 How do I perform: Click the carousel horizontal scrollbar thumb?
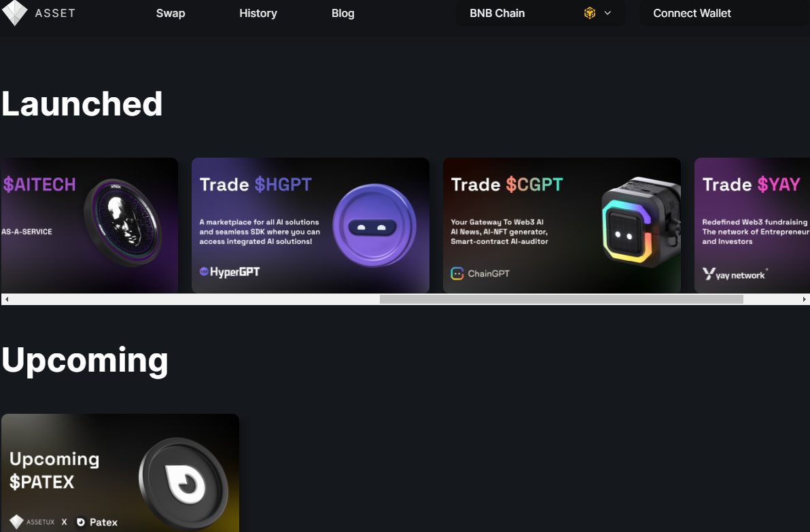pyautogui.click(x=561, y=299)
